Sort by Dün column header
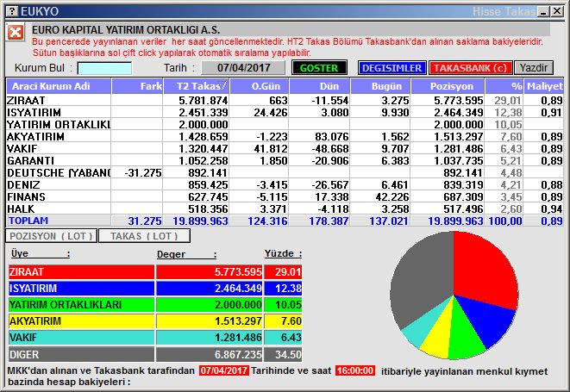Viewport: 570px width, 392px height. [320, 86]
